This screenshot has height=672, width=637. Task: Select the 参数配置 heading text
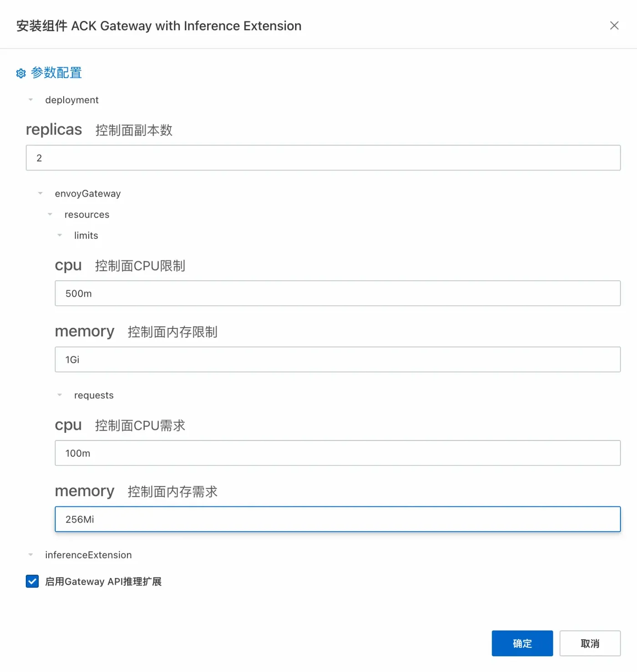click(x=56, y=73)
